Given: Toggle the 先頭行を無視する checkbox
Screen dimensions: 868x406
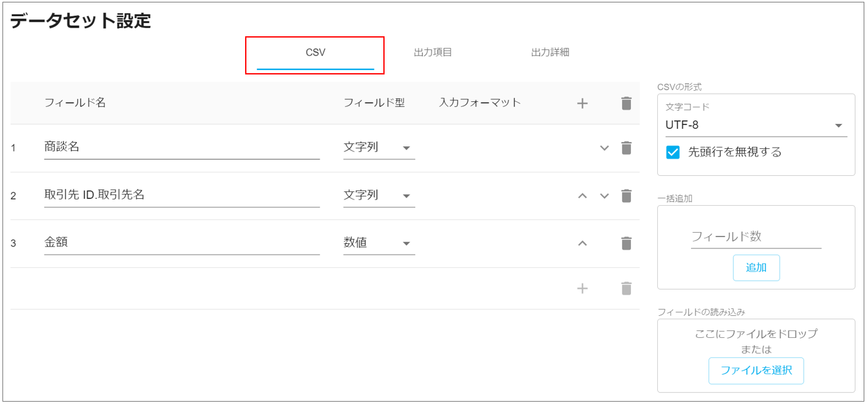Looking at the screenshot, I should (x=673, y=152).
